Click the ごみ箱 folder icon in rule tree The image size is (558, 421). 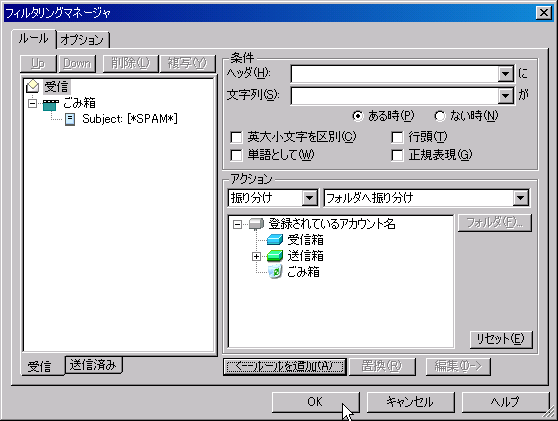point(50,104)
